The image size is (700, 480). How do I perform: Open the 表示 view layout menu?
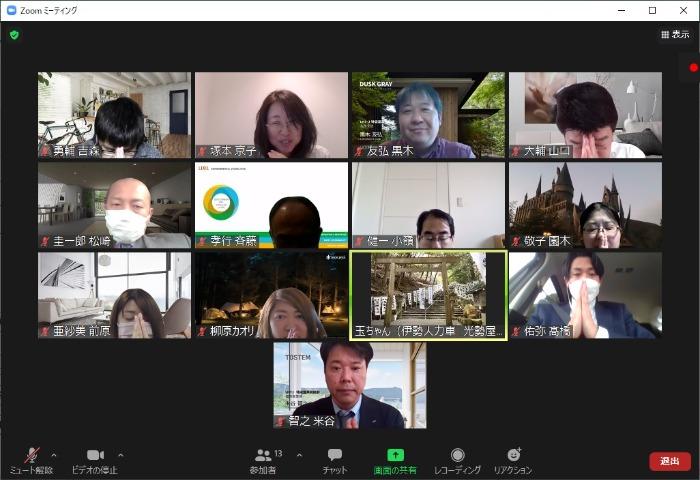click(x=674, y=34)
